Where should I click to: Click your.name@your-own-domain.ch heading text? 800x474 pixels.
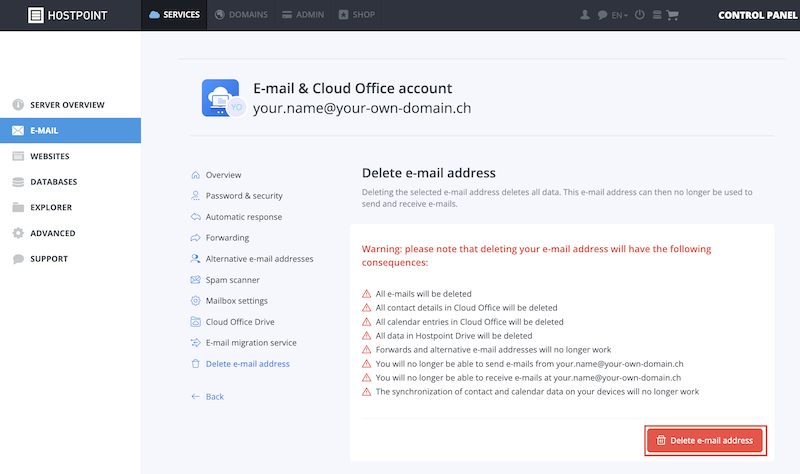(x=362, y=109)
